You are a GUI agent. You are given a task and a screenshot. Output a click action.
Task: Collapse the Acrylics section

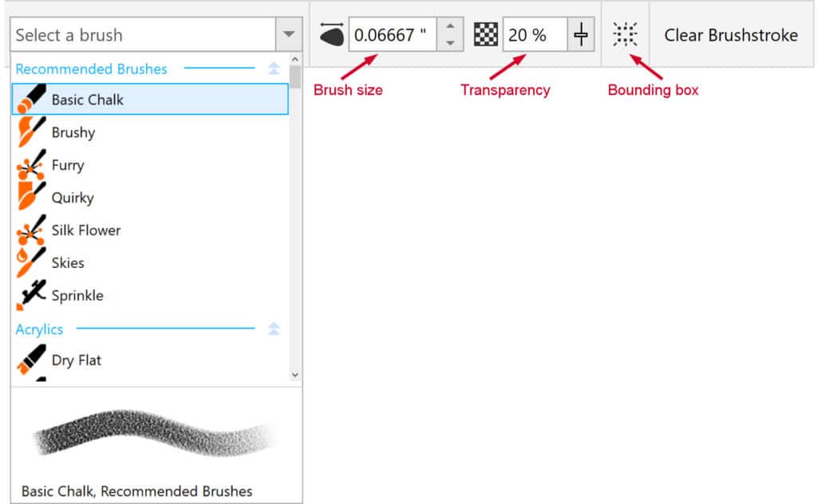pos(274,329)
